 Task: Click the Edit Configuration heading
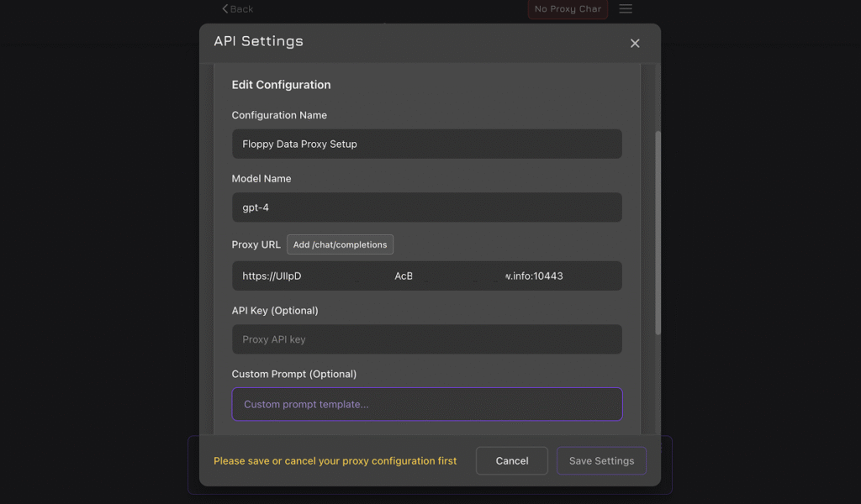281,85
